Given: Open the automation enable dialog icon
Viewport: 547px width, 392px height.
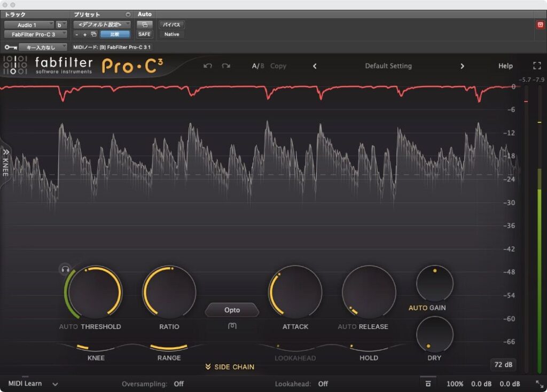Looking at the screenshot, I should 144,25.
